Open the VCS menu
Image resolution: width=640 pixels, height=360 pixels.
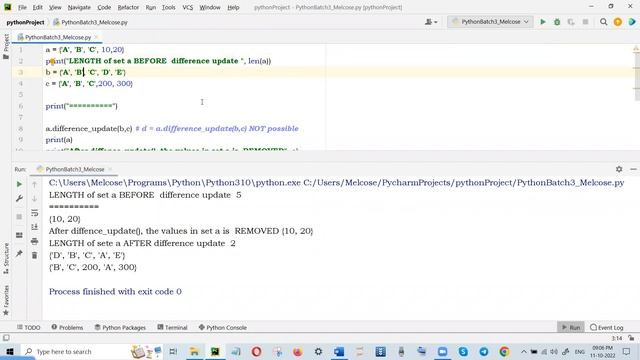187,7
